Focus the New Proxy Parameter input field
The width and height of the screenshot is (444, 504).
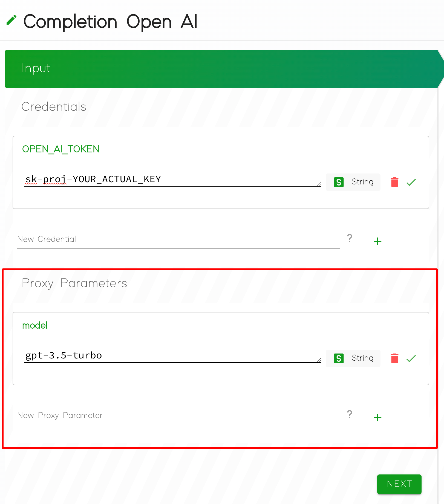tap(178, 416)
